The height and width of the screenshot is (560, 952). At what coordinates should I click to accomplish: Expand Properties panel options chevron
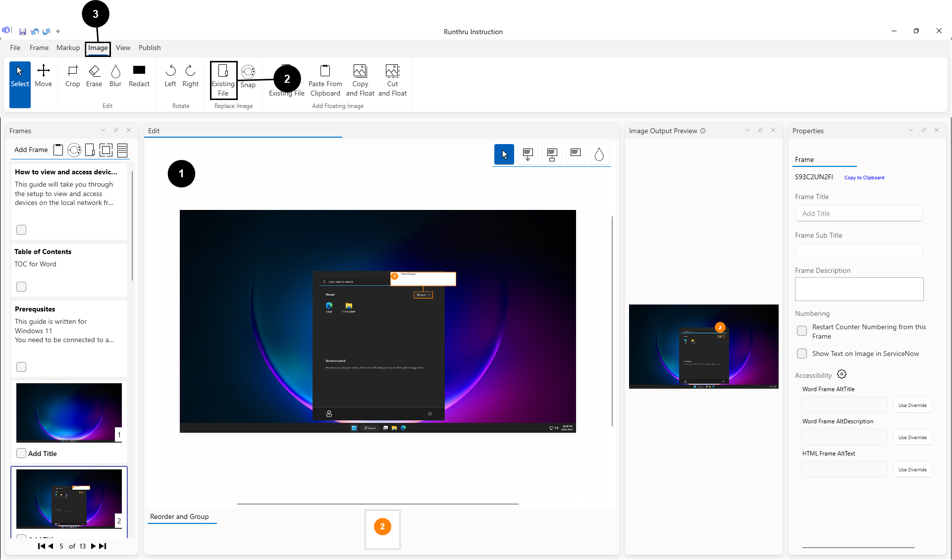pyautogui.click(x=911, y=130)
